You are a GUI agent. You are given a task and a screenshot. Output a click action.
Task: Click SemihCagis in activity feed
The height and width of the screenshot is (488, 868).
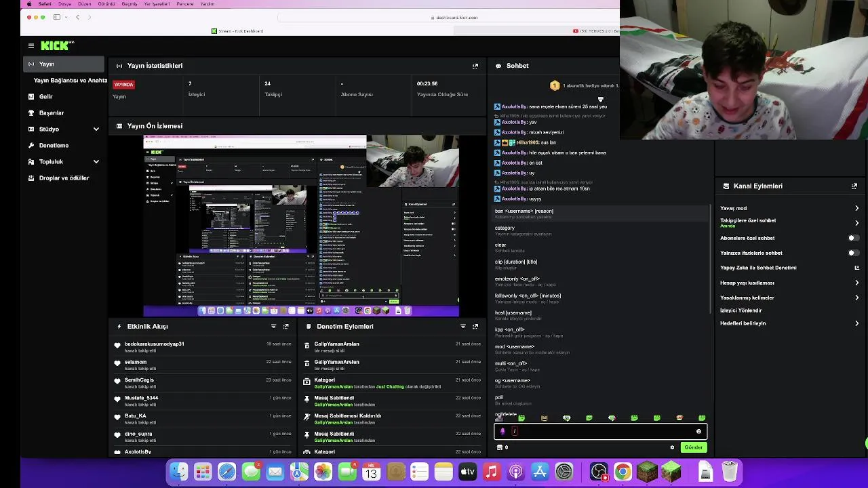pos(139,380)
